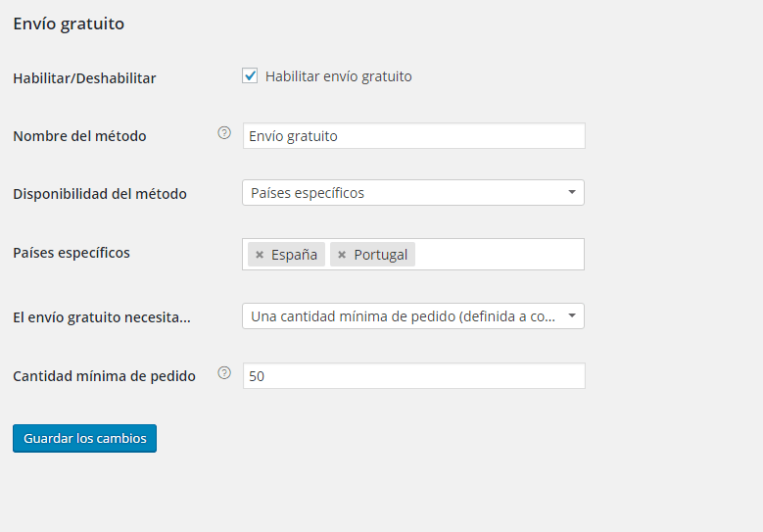Click arrow on Una cantidad mínima select

pos(572,315)
